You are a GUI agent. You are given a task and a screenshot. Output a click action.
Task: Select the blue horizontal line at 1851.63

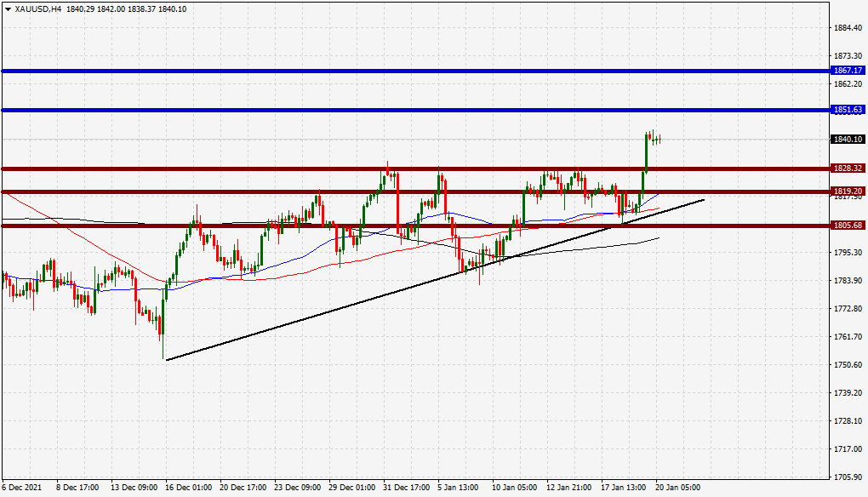pyautogui.click(x=415, y=110)
